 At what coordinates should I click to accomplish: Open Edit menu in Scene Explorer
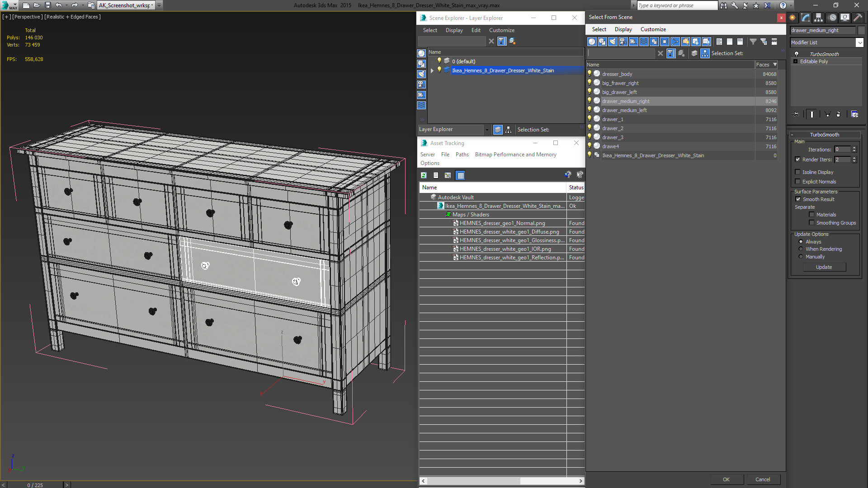tap(476, 30)
